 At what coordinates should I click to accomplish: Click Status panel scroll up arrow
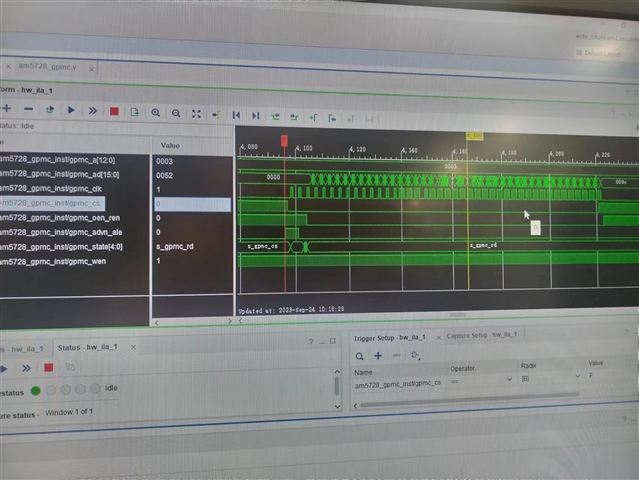[337, 371]
